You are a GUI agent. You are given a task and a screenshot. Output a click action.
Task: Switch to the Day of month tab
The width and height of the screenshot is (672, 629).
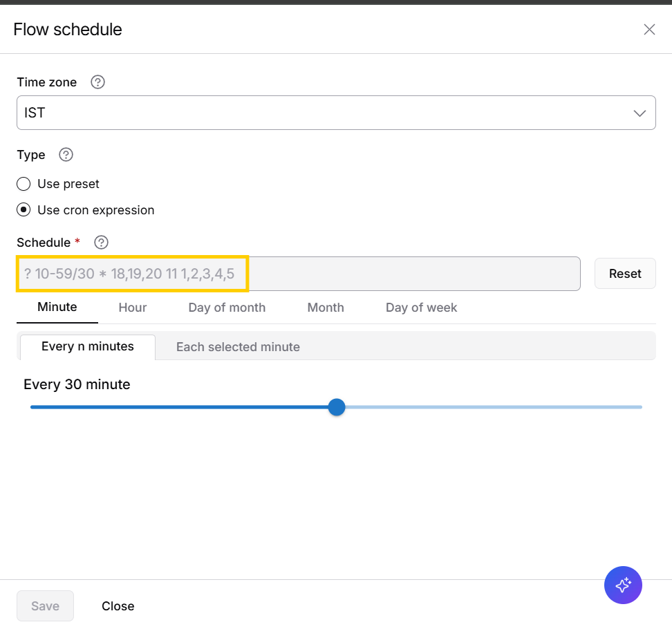click(x=227, y=308)
